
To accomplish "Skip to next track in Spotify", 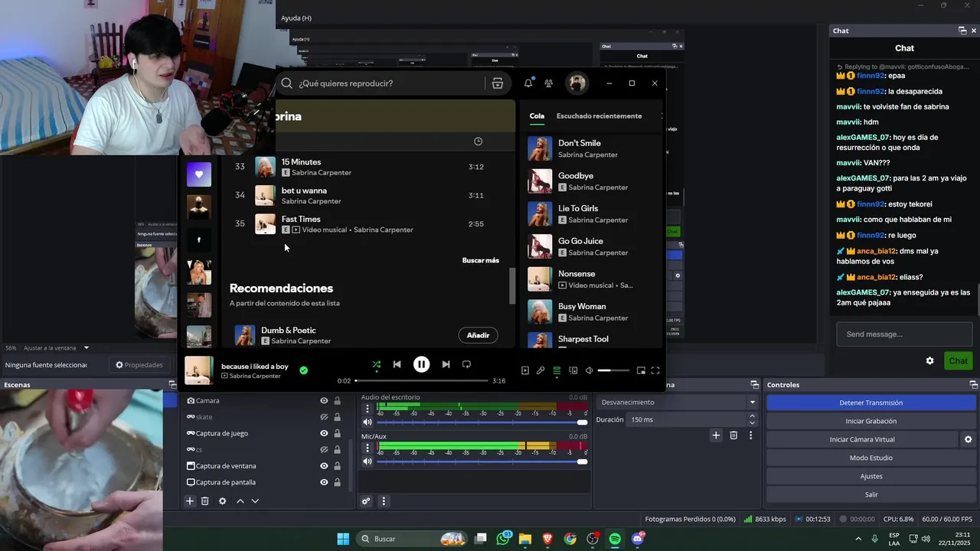I will pos(446,364).
